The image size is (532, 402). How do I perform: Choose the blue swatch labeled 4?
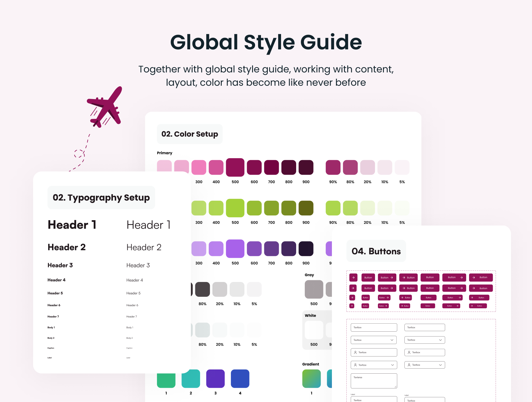[x=240, y=378]
